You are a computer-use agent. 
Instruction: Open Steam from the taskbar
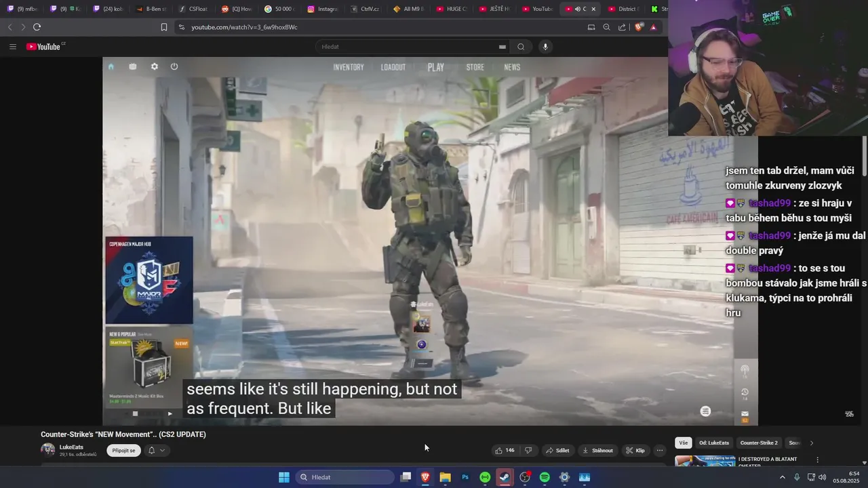pyautogui.click(x=505, y=477)
